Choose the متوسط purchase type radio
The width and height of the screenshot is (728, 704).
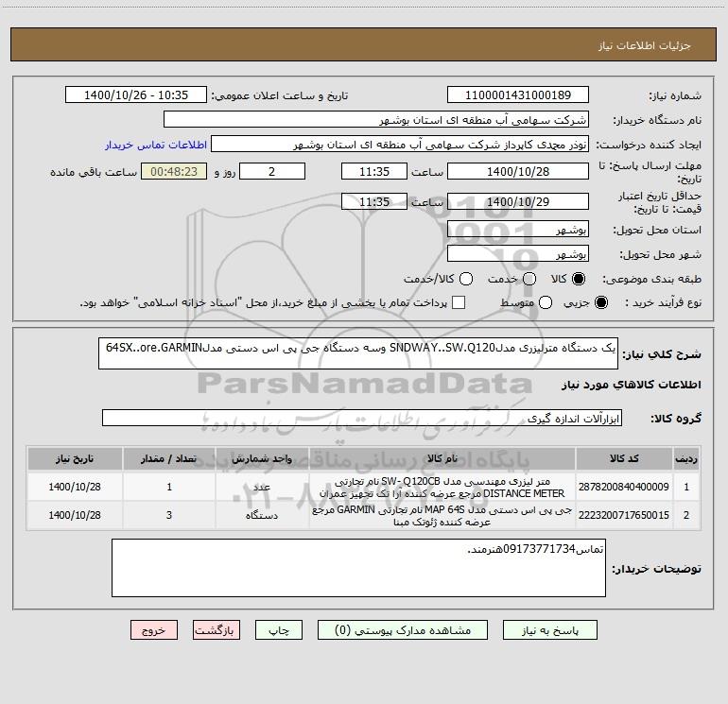tap(546, 302)
